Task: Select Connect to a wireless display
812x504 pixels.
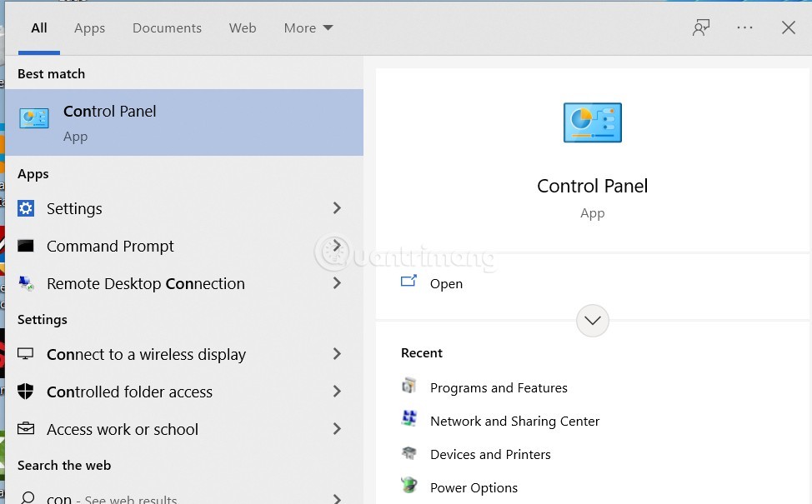Action: 184,354
